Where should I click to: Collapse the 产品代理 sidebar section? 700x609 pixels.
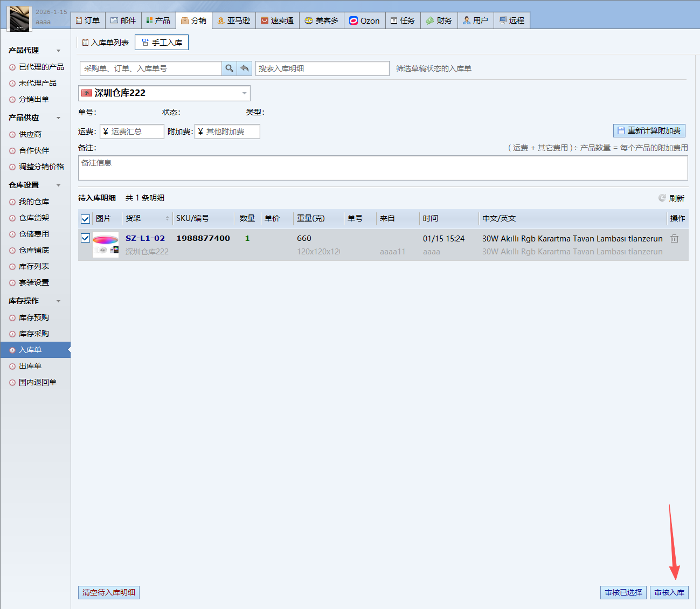point(58,51)
